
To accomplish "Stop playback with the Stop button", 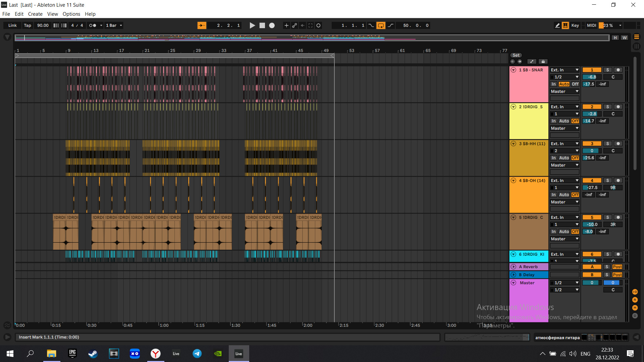I will (262, 25).
